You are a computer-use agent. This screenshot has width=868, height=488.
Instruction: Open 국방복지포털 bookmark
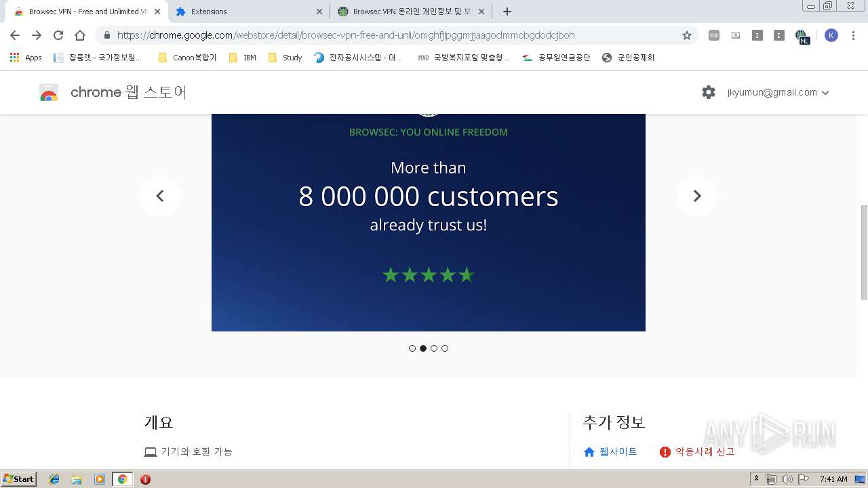tap(463, 58)
